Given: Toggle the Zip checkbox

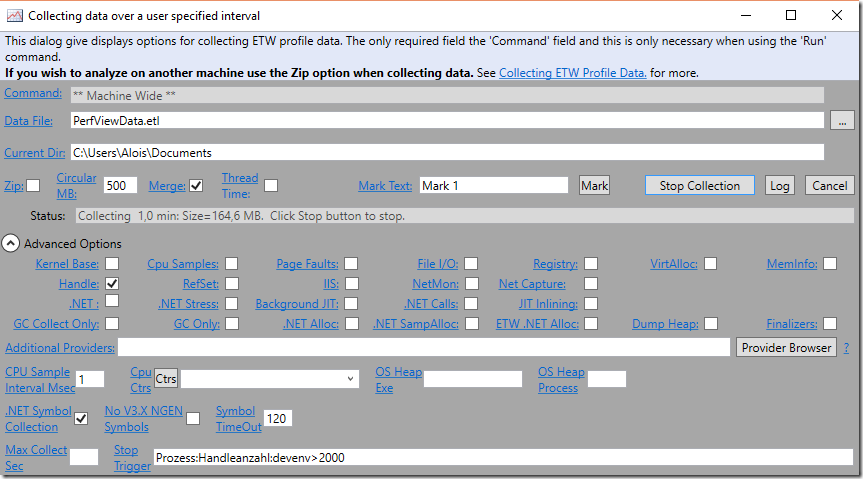Looking at the screenshot, I should 34,186.
